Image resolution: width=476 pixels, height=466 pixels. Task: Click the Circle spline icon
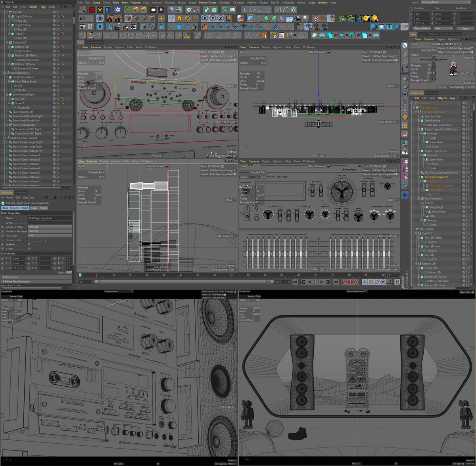coord(253,10)
